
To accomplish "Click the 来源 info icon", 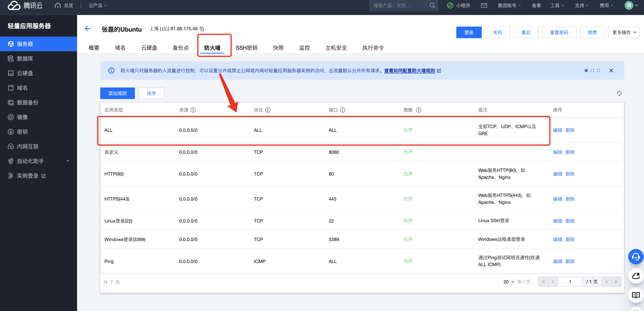I will point(193,110).
